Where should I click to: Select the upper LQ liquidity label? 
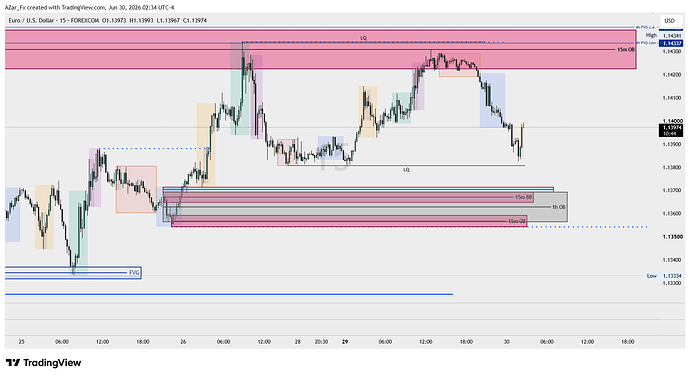363,38
